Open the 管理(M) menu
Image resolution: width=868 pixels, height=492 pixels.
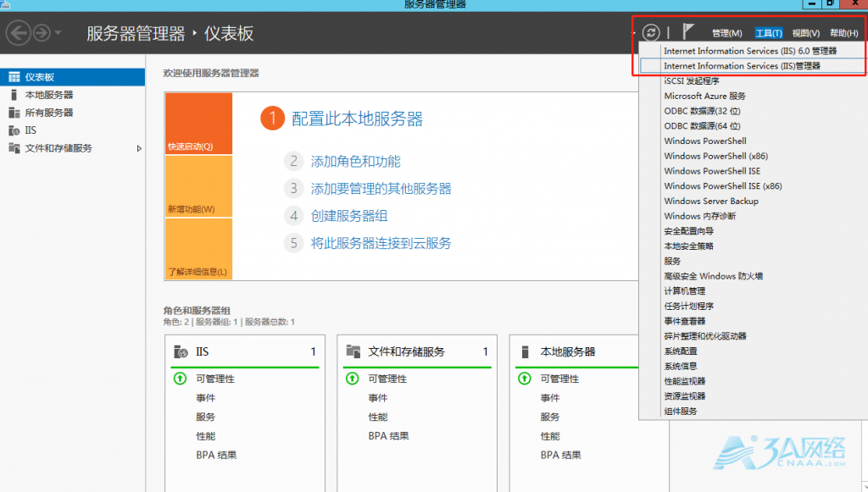coord(726,33)
